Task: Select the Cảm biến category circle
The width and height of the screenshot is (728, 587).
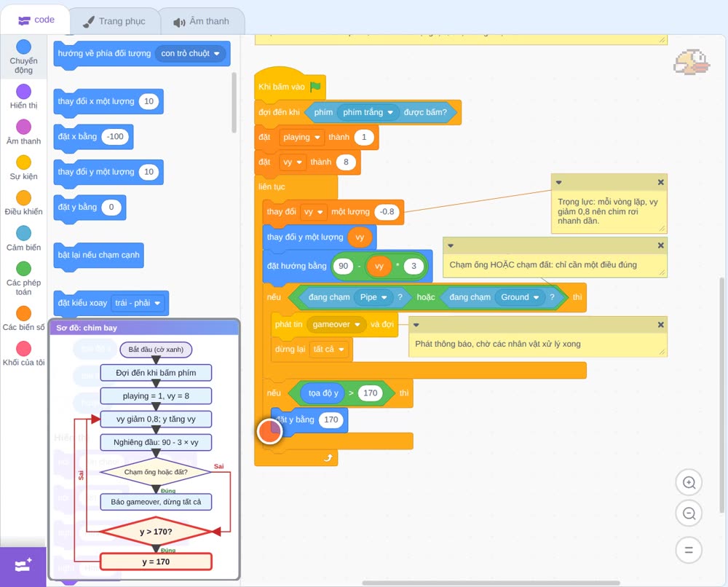Action: [24, 233]
